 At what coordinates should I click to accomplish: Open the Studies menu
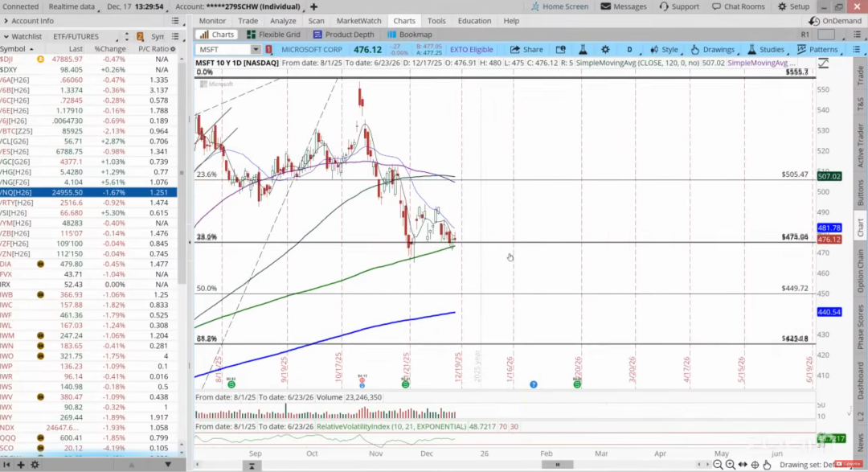[x=766, y=49]
